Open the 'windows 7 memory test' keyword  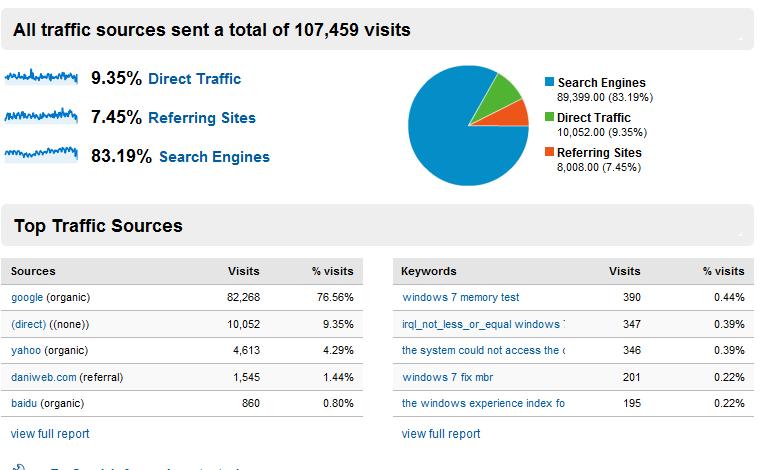coord(460,297)
